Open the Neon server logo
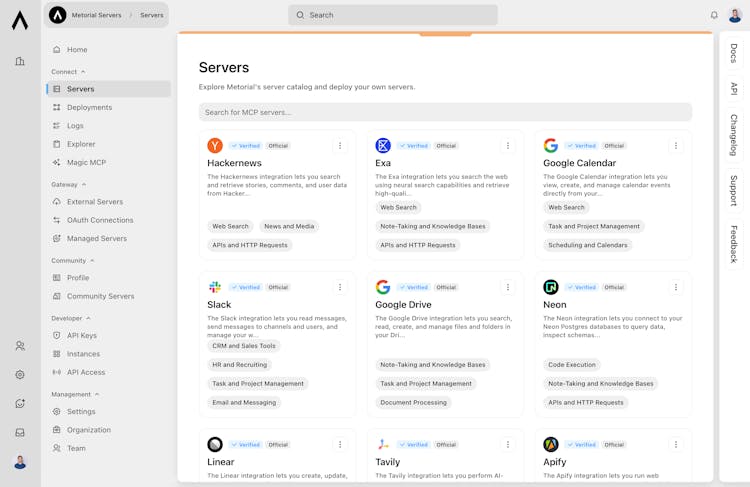Viewport: 750px width, 487px height. click(x=551, y=287)
